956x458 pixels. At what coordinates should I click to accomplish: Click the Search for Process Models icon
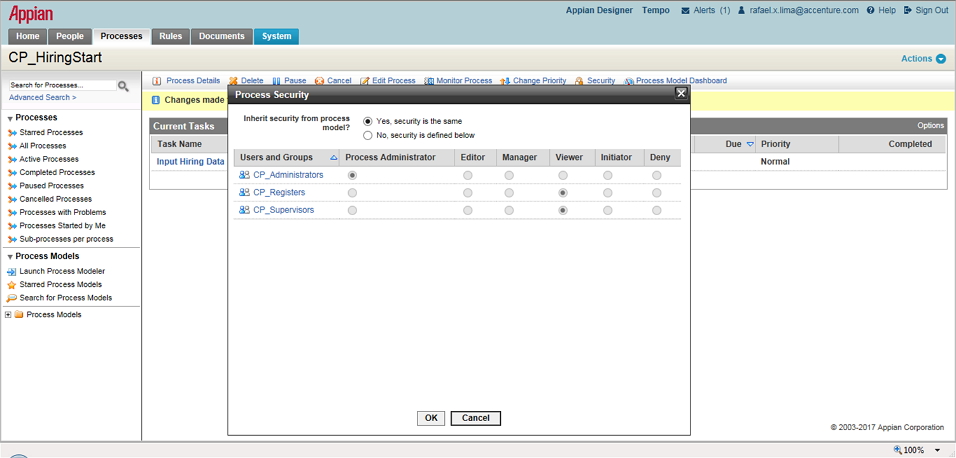pyautogui.click(x=12, y=298)
